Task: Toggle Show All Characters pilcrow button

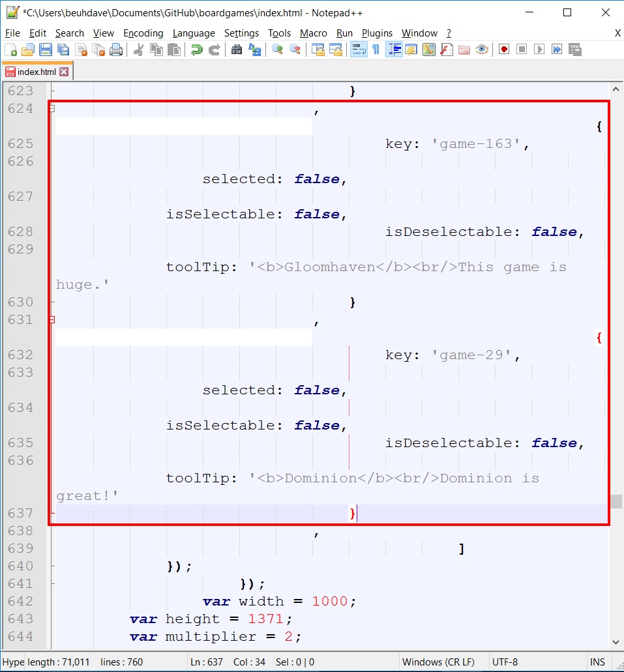Action: pyautogui.click(x=376, y=50)
